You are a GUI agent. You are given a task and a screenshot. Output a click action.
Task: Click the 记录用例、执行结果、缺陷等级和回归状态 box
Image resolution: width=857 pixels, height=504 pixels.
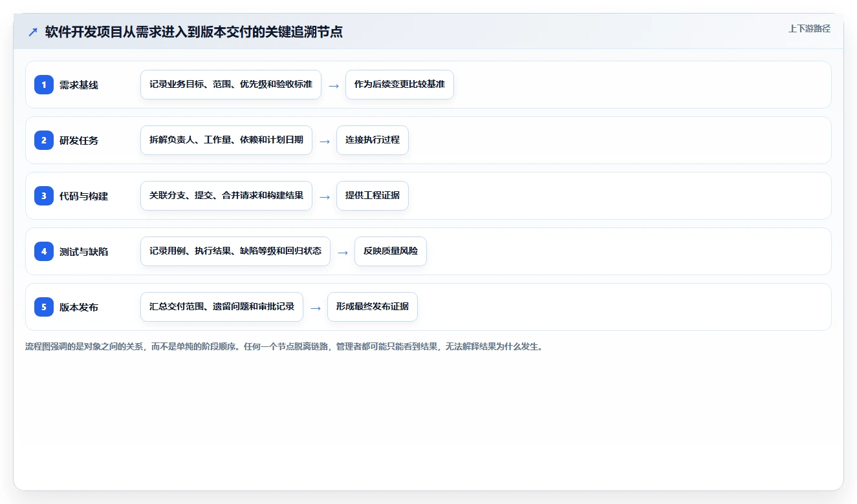[x=235, y=251]
